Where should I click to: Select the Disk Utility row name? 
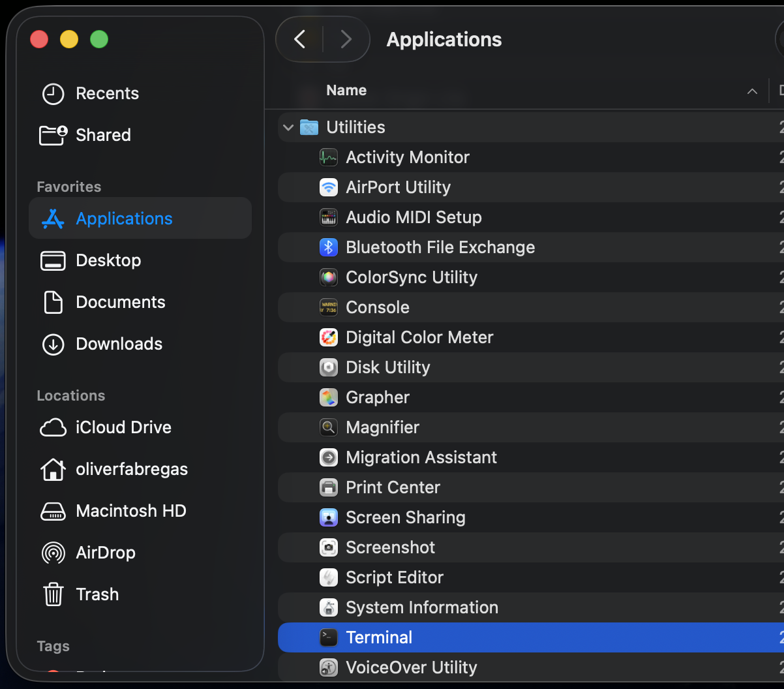click(x=388, y=367)
